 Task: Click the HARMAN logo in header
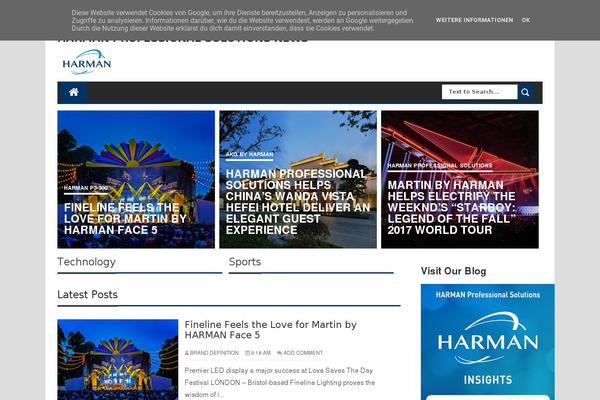tap(87, 62)
